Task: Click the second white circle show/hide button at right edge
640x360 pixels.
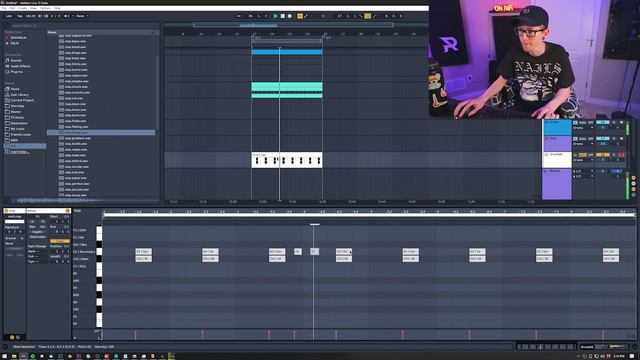Action: 633,184
